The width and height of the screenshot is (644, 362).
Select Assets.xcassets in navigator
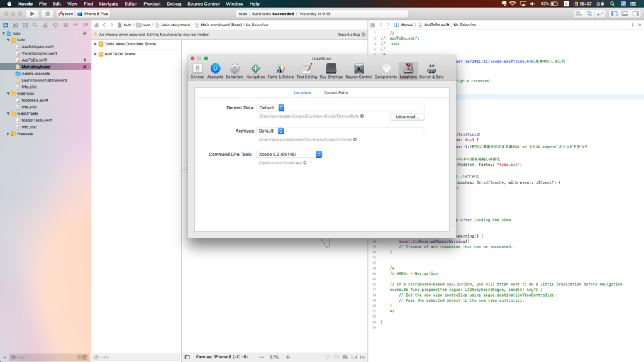pos(36,74)
